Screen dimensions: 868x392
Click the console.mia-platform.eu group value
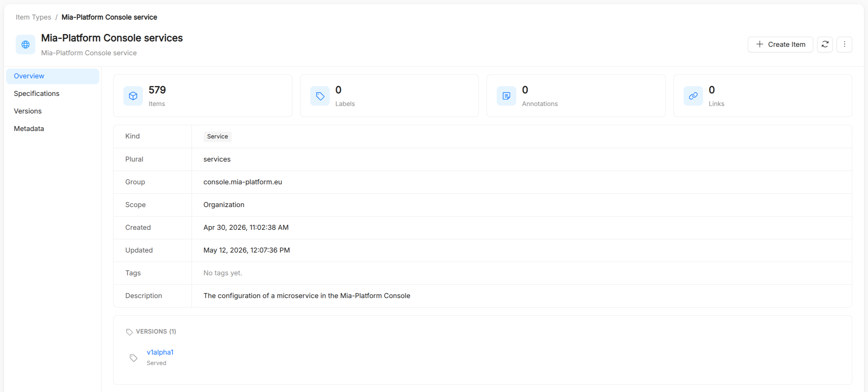click(x=243, y=182)
